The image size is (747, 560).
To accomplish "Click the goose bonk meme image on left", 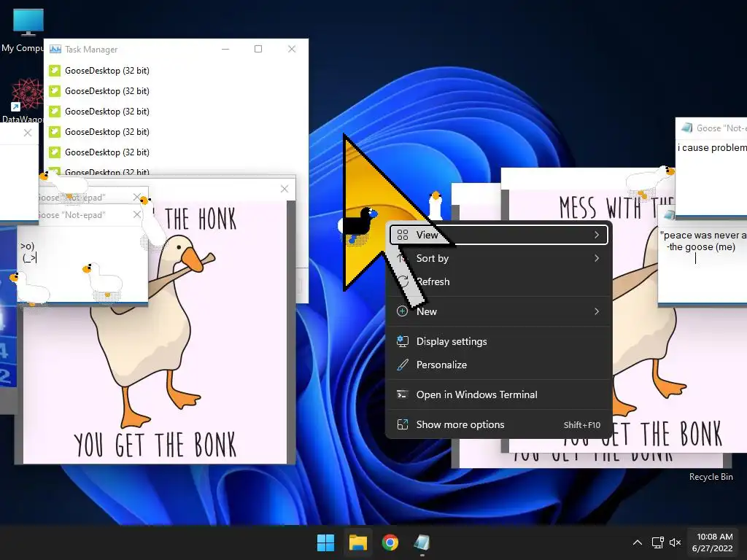I will coord(155,331).
